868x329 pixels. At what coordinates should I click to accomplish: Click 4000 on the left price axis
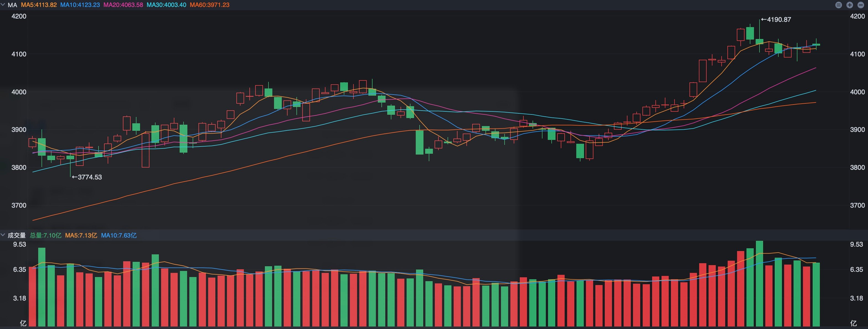click(x=19, y=92)
